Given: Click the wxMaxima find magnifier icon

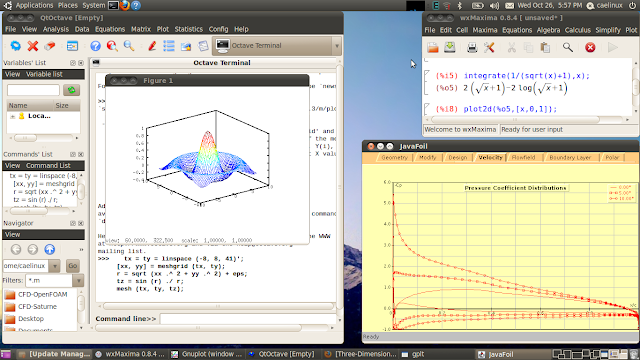Looking at the screenshot, I should click(567, 47).
